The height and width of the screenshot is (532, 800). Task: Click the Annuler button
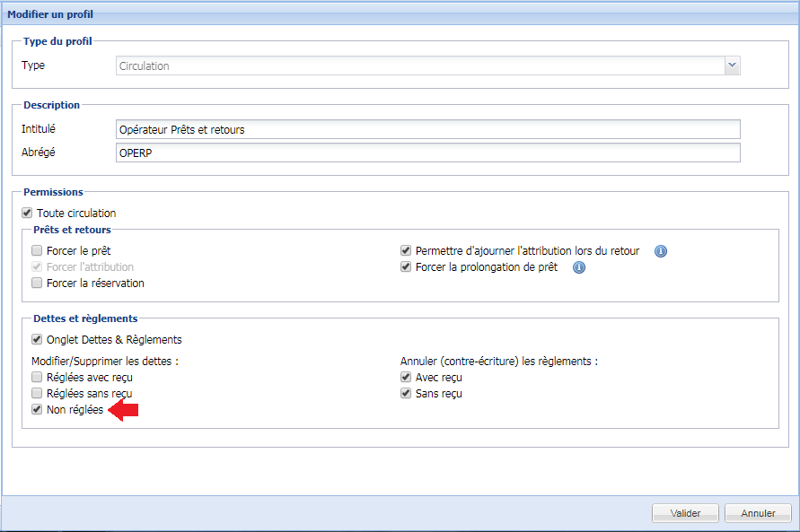coord(758,513)
